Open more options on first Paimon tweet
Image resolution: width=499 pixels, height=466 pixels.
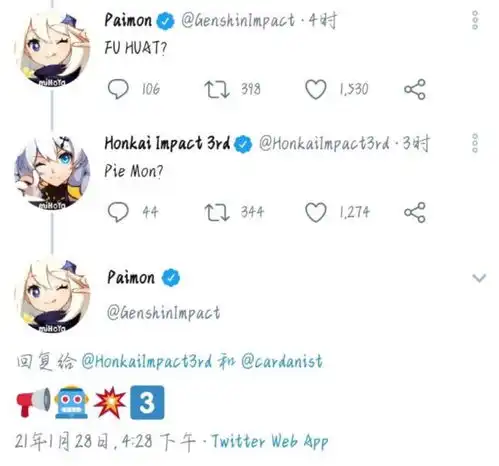[475, 20]
